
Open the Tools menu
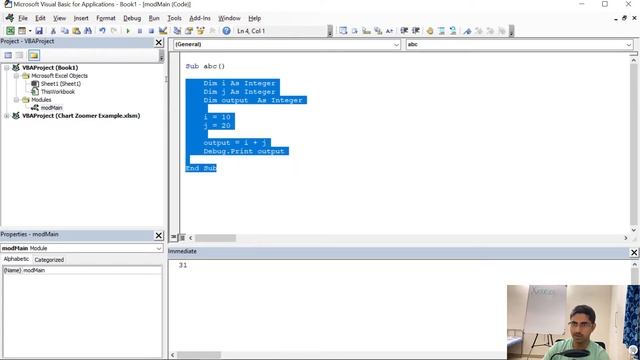[x=174, y=18]
